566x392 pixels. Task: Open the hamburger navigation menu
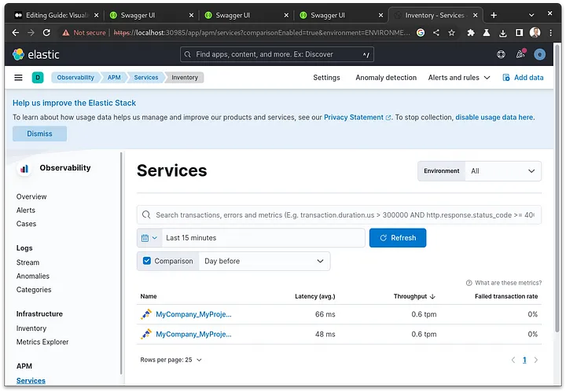(18, 78)
